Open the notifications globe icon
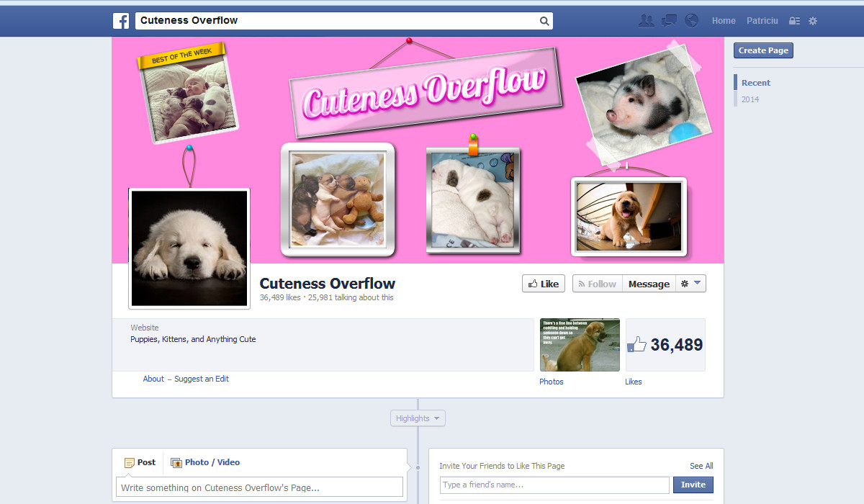This screenshot has height=504, width=864. pos(691,21)
